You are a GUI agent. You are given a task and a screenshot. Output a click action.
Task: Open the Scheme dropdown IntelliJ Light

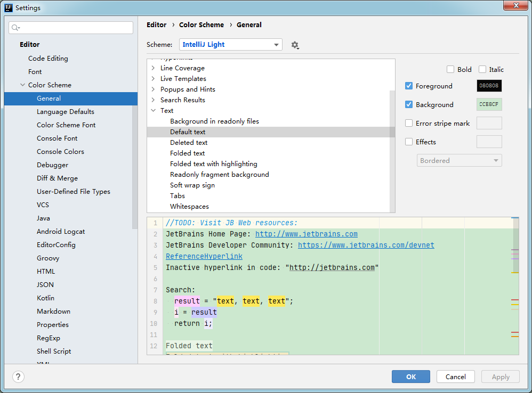[230, 45]
